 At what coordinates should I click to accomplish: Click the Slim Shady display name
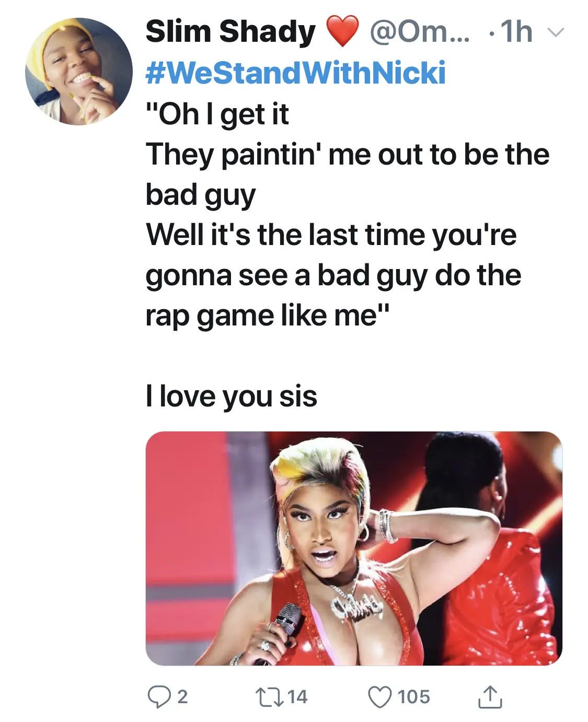(x=230, y=32)
